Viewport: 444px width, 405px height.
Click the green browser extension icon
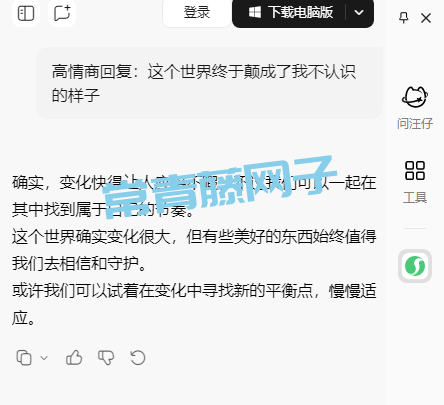(415, 266)
